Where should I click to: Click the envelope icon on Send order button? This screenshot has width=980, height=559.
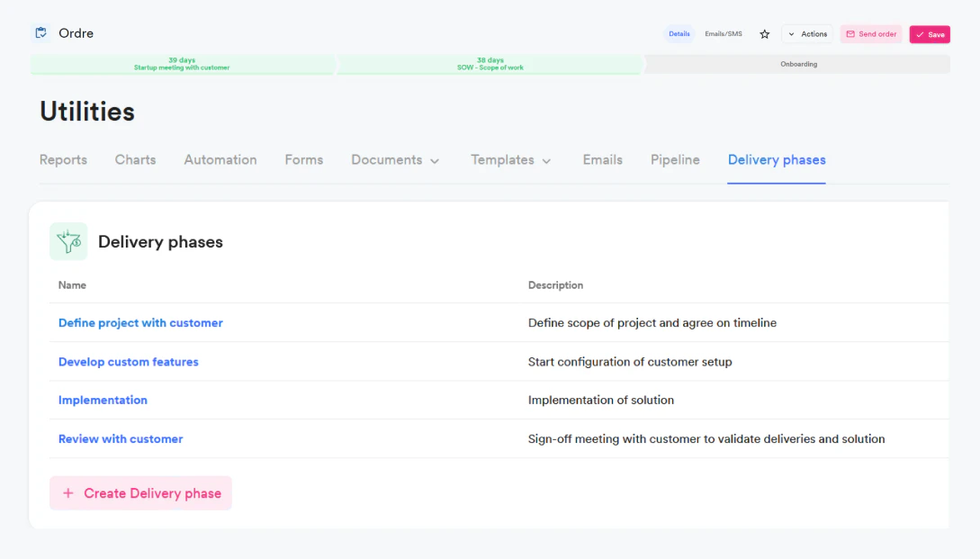pos(850,33)
